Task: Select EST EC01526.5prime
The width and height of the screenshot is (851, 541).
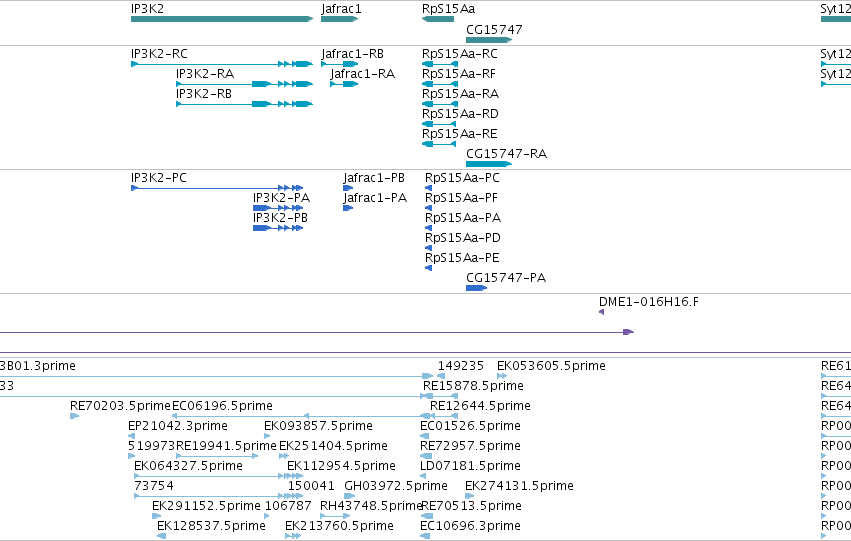Action: point(424,436)
